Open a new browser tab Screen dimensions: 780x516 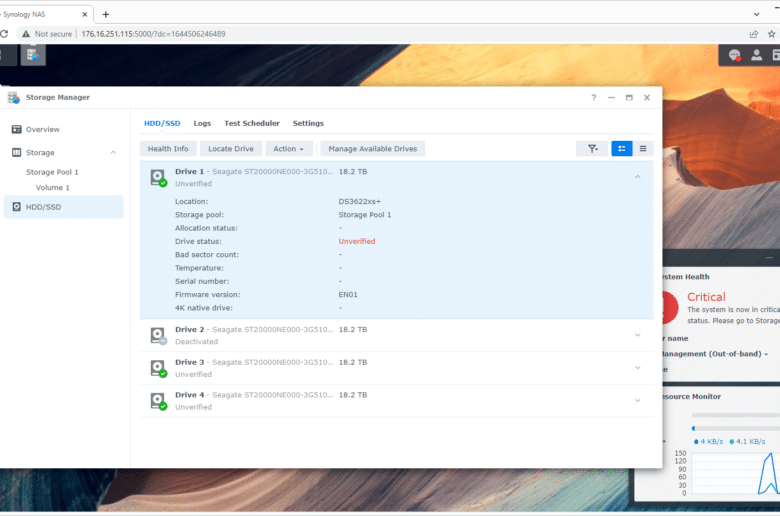(105, 14)
